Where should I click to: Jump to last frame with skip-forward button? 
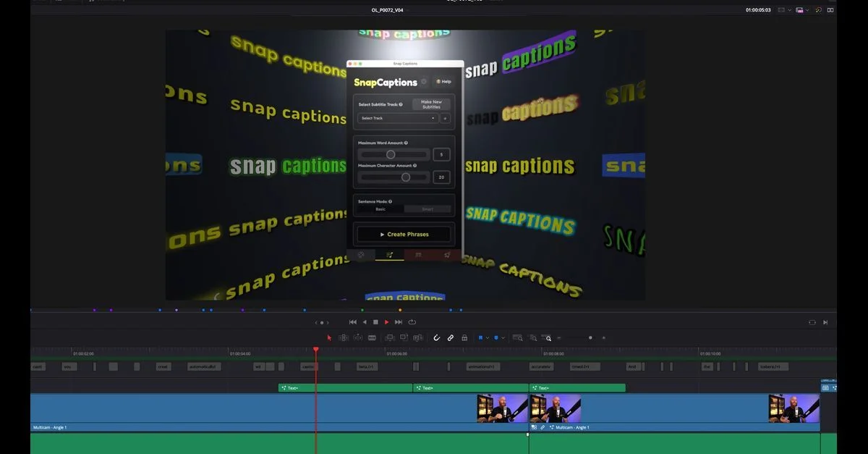click(x=399, y=322)
